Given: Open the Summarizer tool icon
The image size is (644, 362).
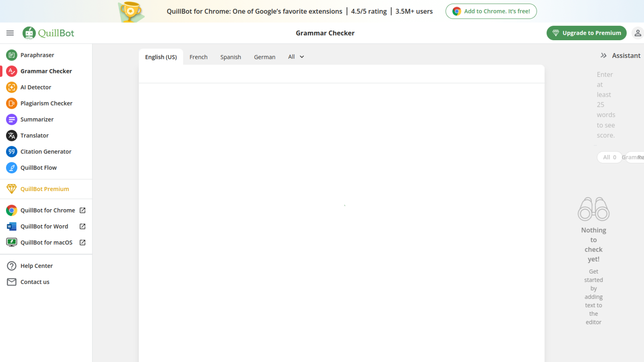Looking at the screenshot, I should [x=11, y=119].
